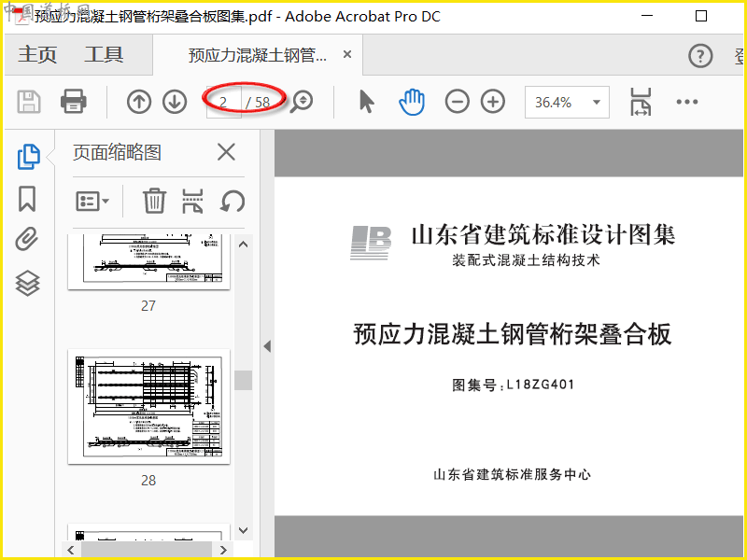The height and width of the screenshot is (560, 747).
Task: Rotate pages with the rotate icon
Action: (233, 201)
